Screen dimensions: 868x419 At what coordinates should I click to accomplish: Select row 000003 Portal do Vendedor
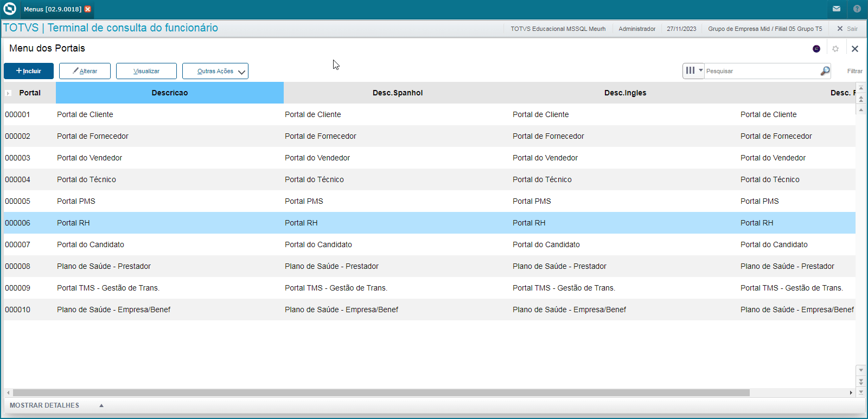pyautogui.click(x=430, y=158)
